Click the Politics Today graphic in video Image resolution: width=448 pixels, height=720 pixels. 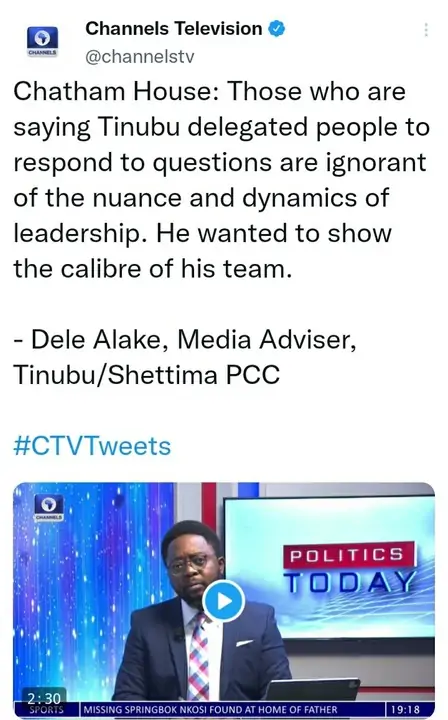coord(349,569)
